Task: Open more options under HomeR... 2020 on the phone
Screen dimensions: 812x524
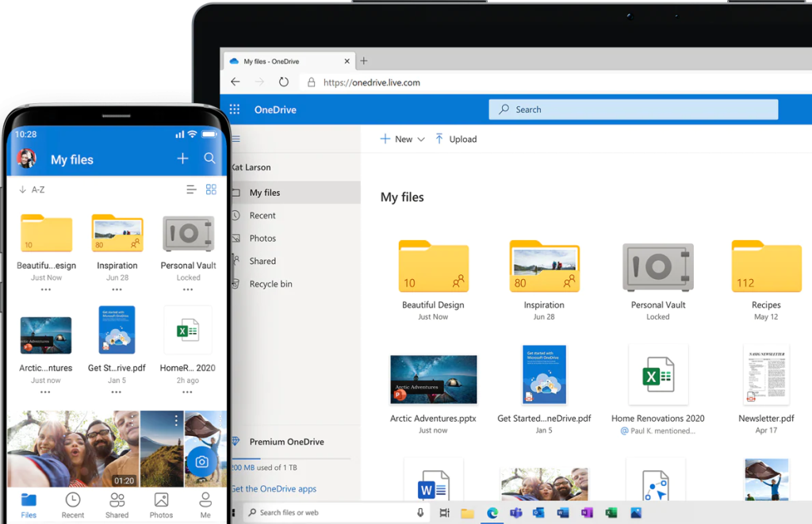Action: click(187, 392)
